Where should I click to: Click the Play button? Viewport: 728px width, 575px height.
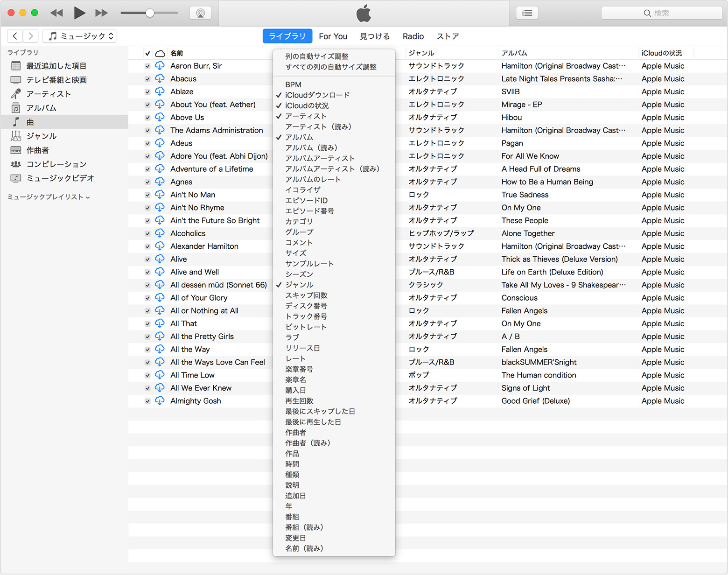(x=79, y=13)
